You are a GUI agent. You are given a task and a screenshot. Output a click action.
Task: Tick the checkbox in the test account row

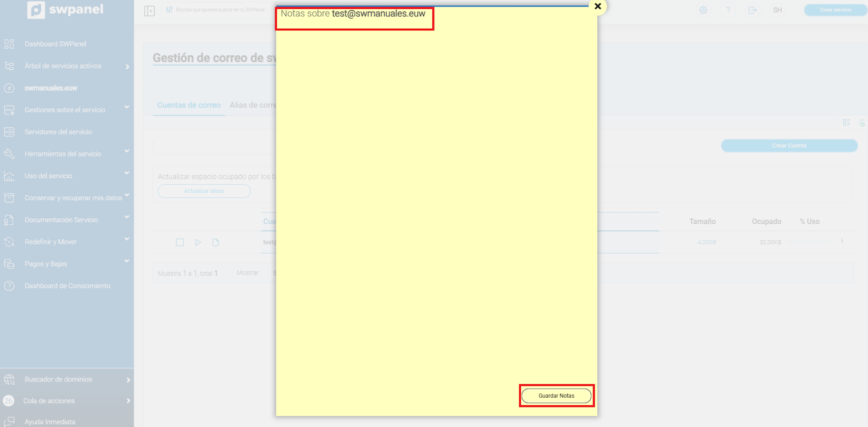tap(180, 242)
